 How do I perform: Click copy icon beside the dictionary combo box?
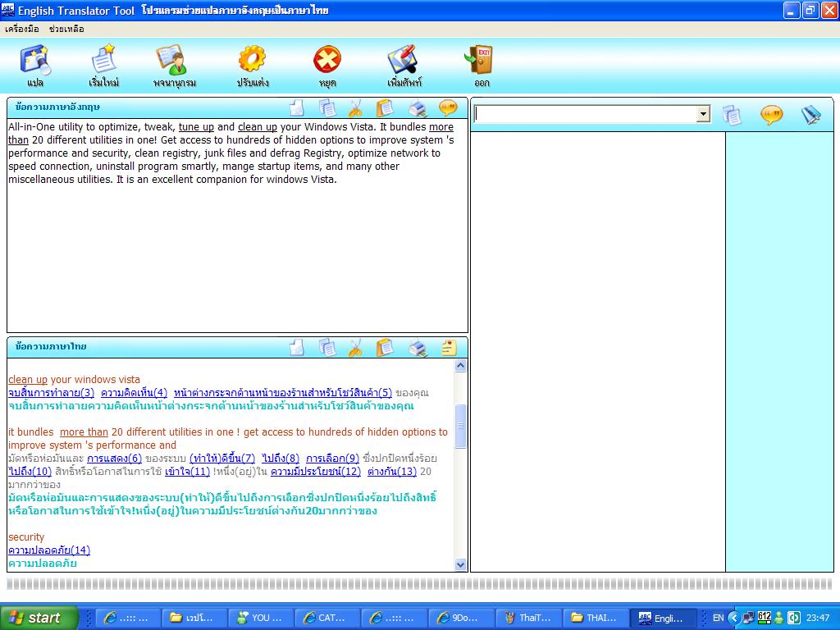click(x=733, y=115)
